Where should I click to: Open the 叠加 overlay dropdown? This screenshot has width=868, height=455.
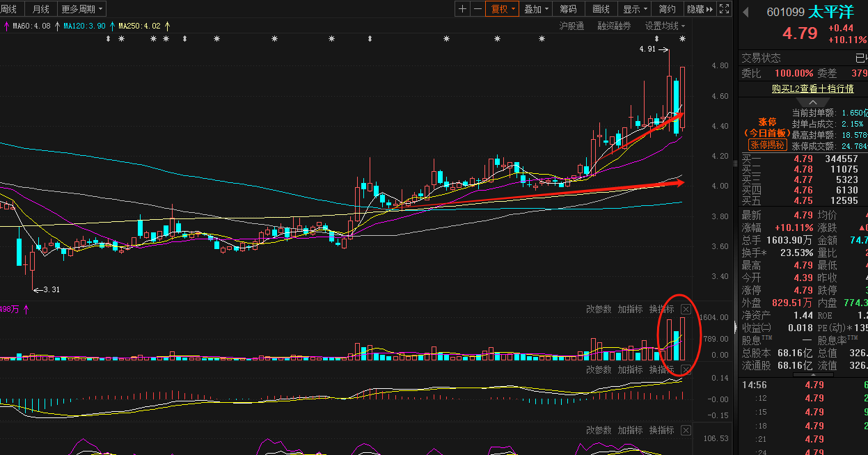tap(536, 9)
